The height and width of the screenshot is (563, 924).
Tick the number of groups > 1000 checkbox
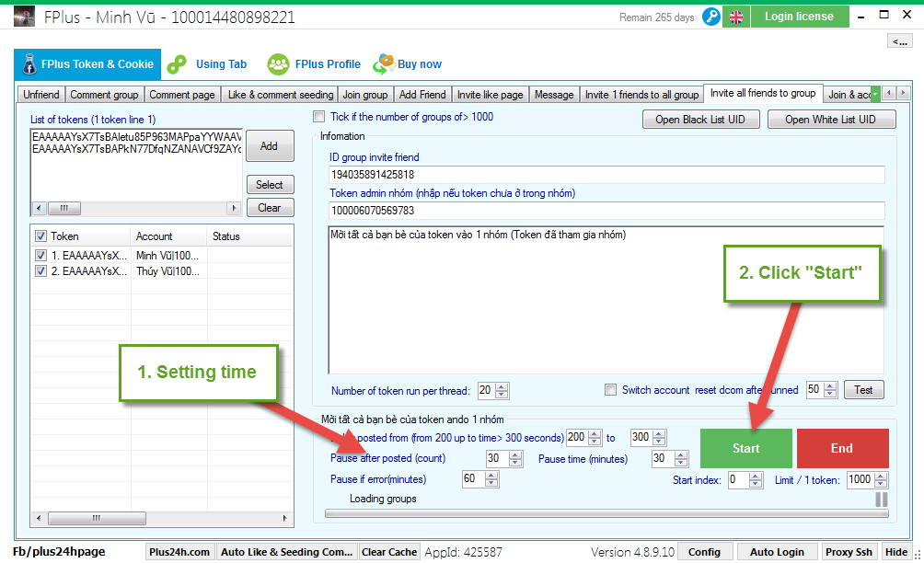pyautogui.click(x=318, y=117)
